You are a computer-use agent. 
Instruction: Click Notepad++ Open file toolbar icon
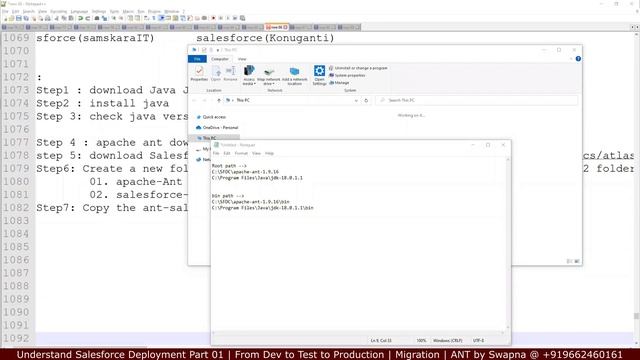tap(11, 18)
